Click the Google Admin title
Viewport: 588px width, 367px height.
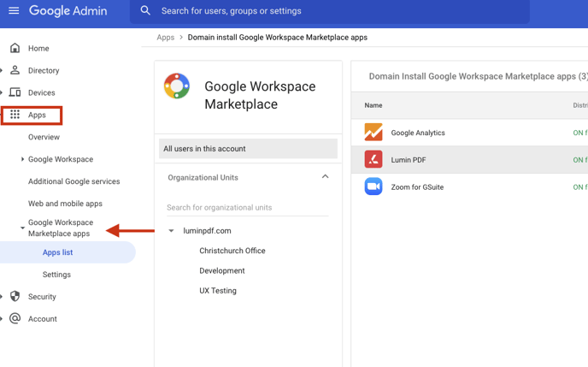(68, 10)
